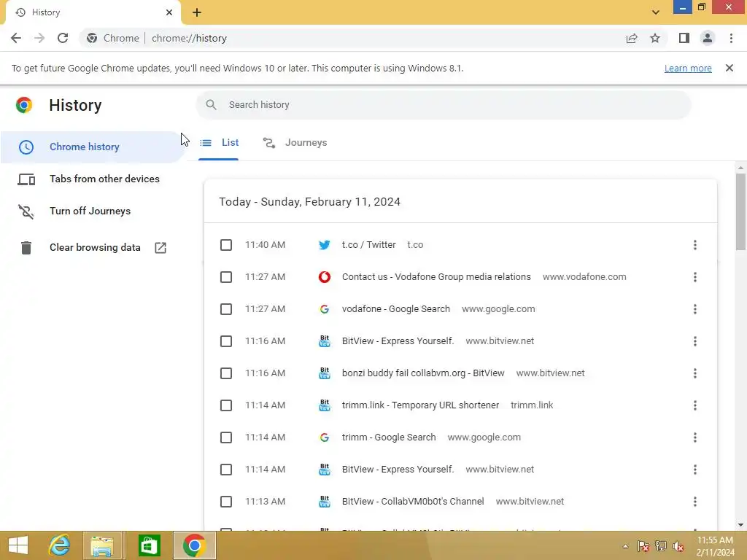Click the external-link icon beside Clear browsing data
This screenshot has width=747, height=560.
click(x=160, y=248)
